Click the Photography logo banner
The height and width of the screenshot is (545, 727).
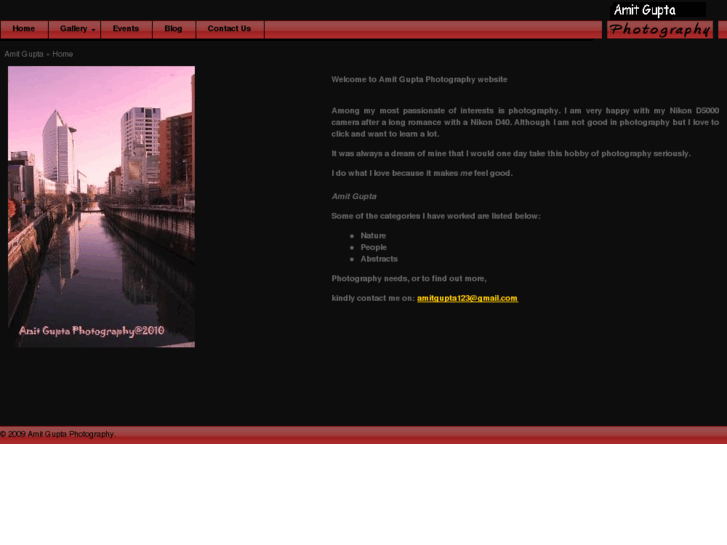pos(660,30)
